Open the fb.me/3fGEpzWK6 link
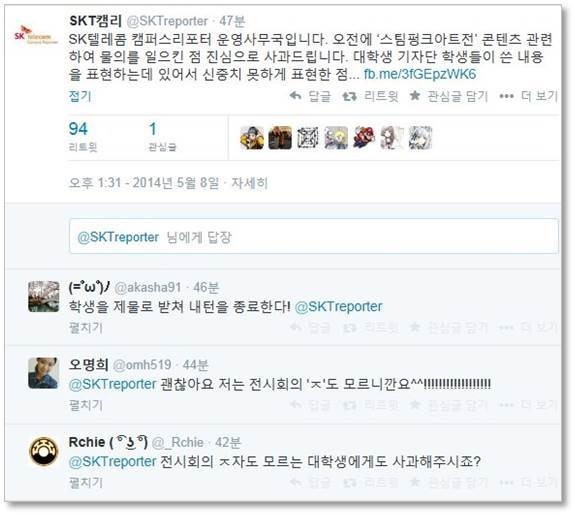This screenshot has width=575, height=515. point(420,74)
